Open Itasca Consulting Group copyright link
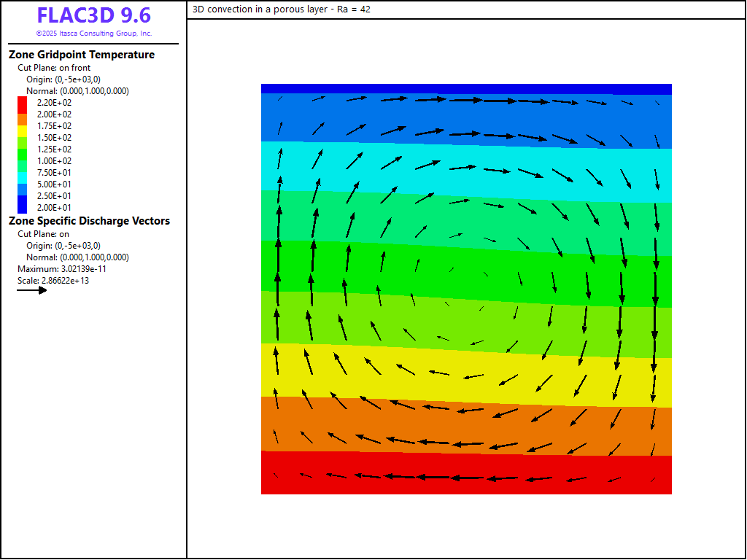This screenshot has height=560, width=747. click(93, 34)
